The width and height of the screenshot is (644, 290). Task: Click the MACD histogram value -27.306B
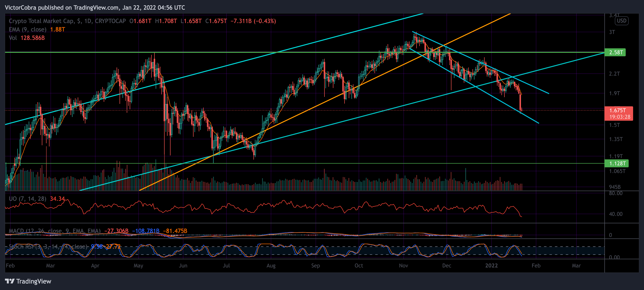[x=117, y=231]
